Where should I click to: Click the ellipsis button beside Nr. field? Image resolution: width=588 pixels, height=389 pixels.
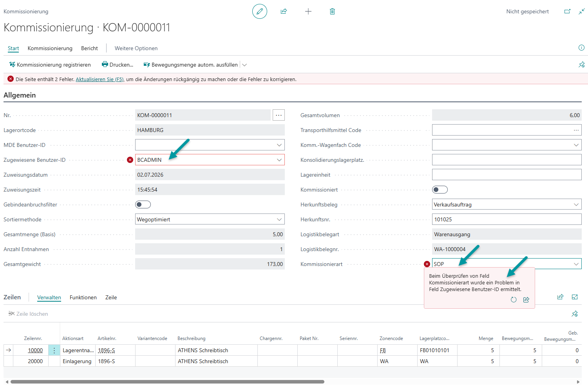tap(279, 115)
